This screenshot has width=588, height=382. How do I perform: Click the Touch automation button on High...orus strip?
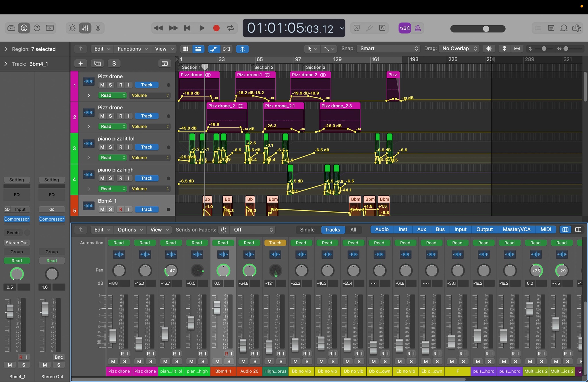click(275, 243)
